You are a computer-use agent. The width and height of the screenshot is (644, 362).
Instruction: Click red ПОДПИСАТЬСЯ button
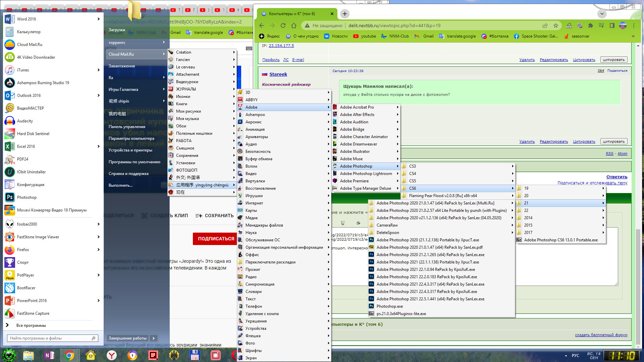[216, 239]
